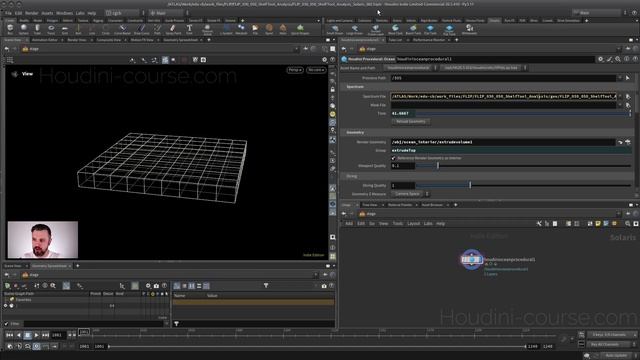This screenshot has height=360, width=640.
Task: Click the Reload Geometry button
Action: [411, 122]
